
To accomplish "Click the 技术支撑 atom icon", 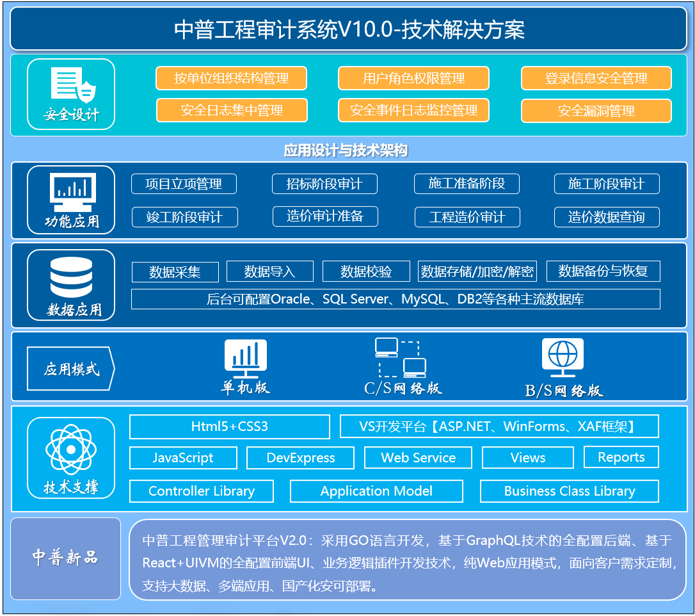I will click(x=71, y=450).
